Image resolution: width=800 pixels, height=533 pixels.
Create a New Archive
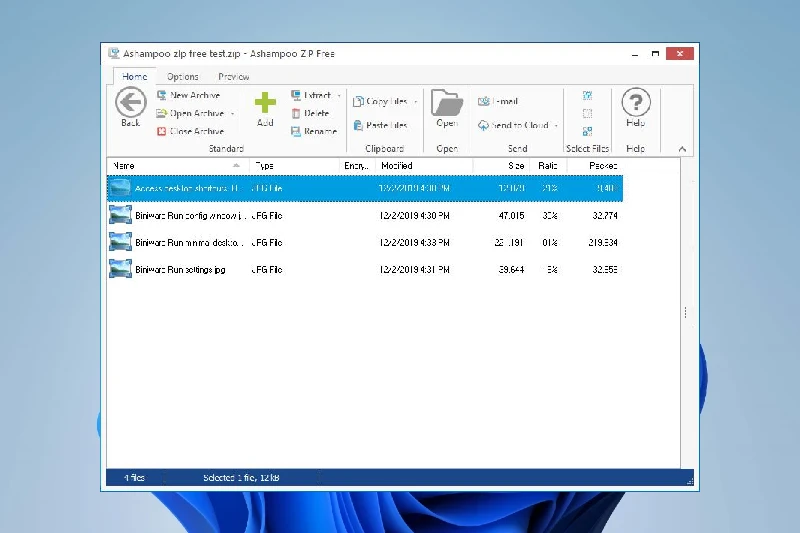[188, 95]
